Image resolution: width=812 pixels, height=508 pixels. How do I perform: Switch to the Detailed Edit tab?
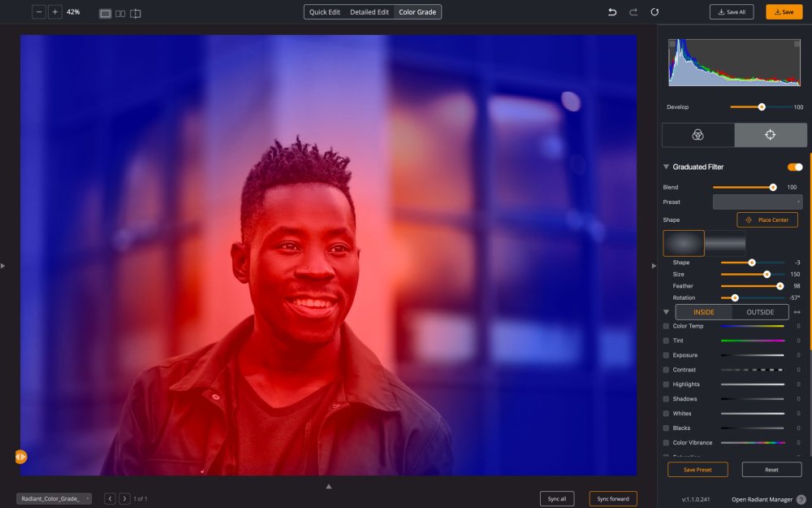tap(369, 12)
